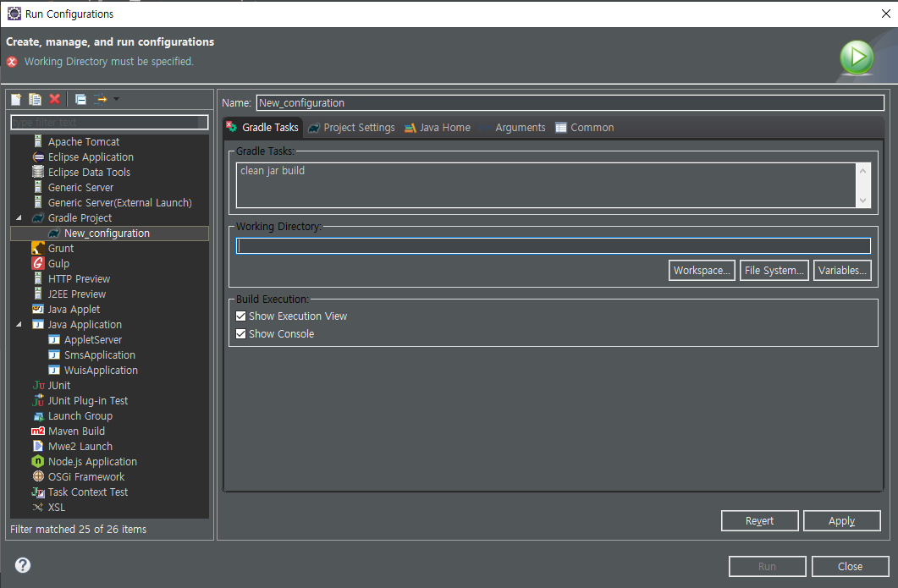
Task: Open help with the question mark icon
Action: (22, 565)
